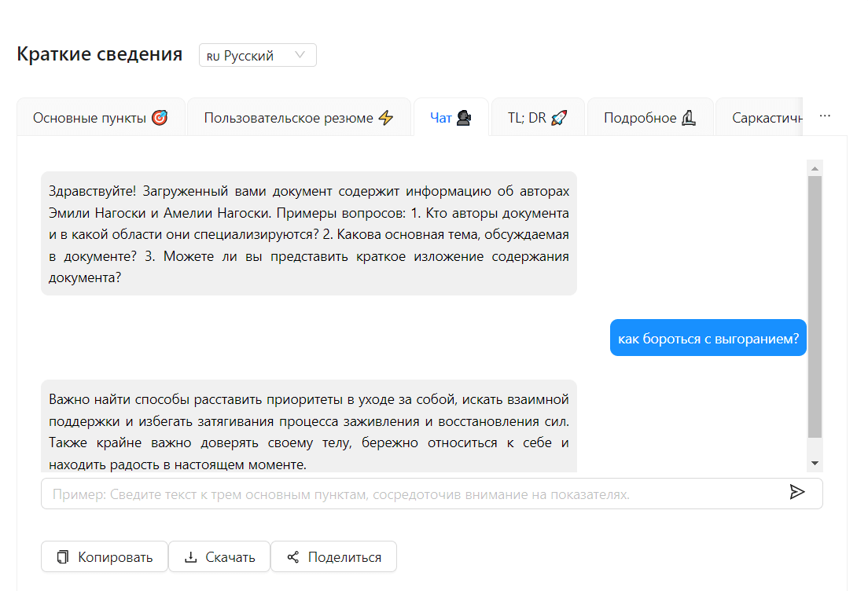
Task: Open the Подробное tab
Action: tap(649, 118)
